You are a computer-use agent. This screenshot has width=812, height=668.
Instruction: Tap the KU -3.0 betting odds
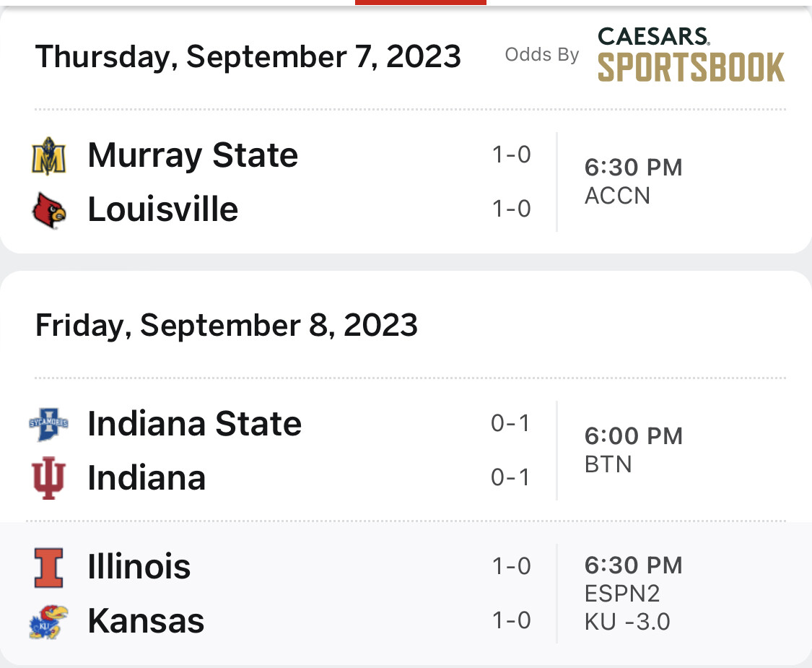pos(627,621)
